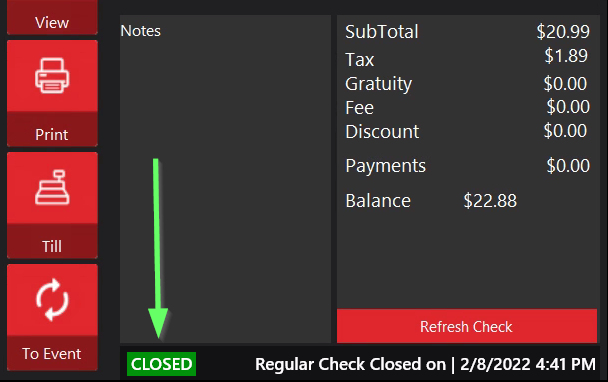This screenshot has width=608, height=382.
Task: Click the Refresh Check button
Action: tap(466, 326)
